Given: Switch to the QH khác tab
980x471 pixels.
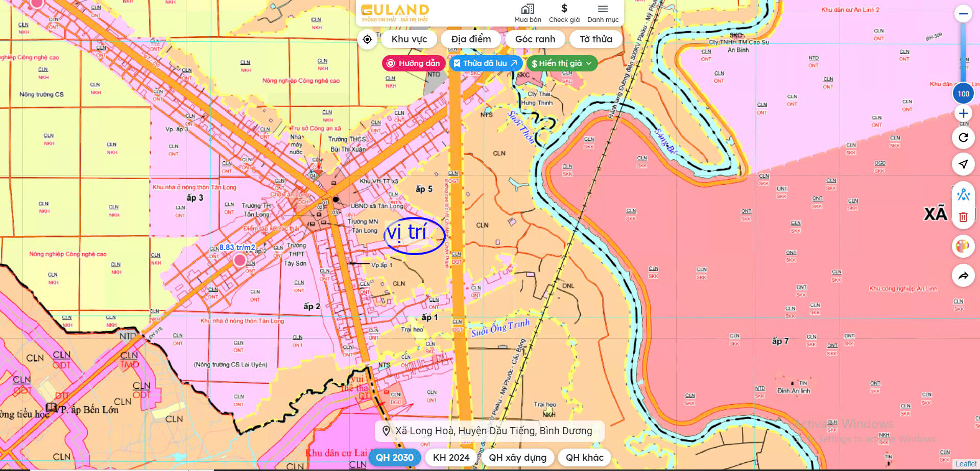Looking at the screenshot, I should coord(584,458).
